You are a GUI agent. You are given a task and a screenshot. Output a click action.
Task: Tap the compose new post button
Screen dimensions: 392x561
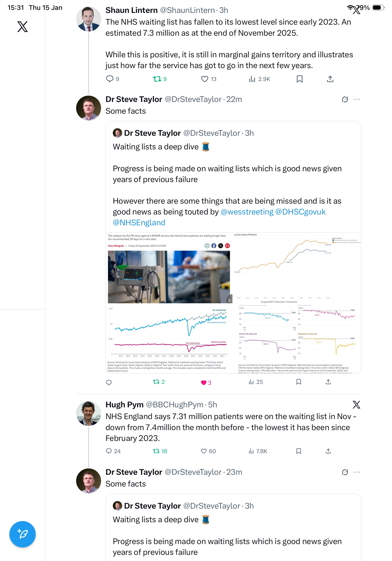tap(23, 534)
